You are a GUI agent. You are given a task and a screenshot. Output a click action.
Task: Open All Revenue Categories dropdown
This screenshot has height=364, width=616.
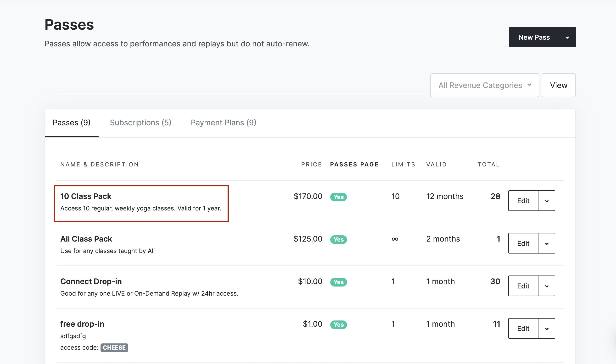click(x=484, y=85)
